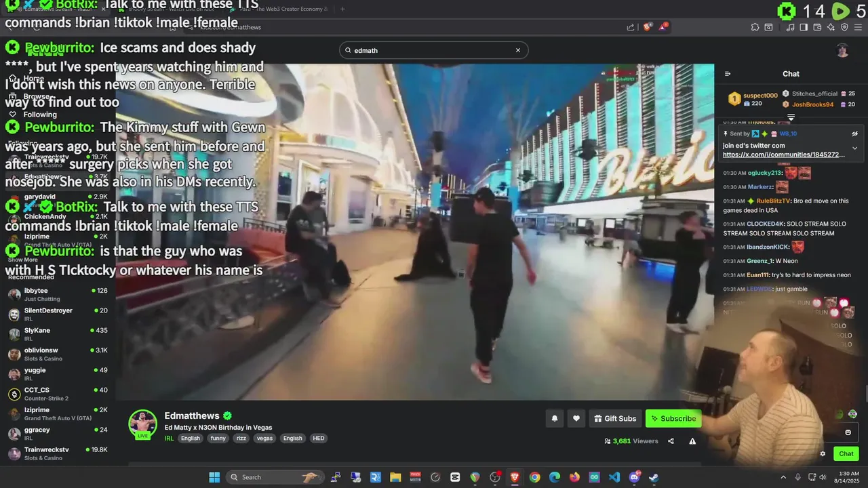Open yuggie recommended channel
The image size is (868, 488).
pos(58,373)
